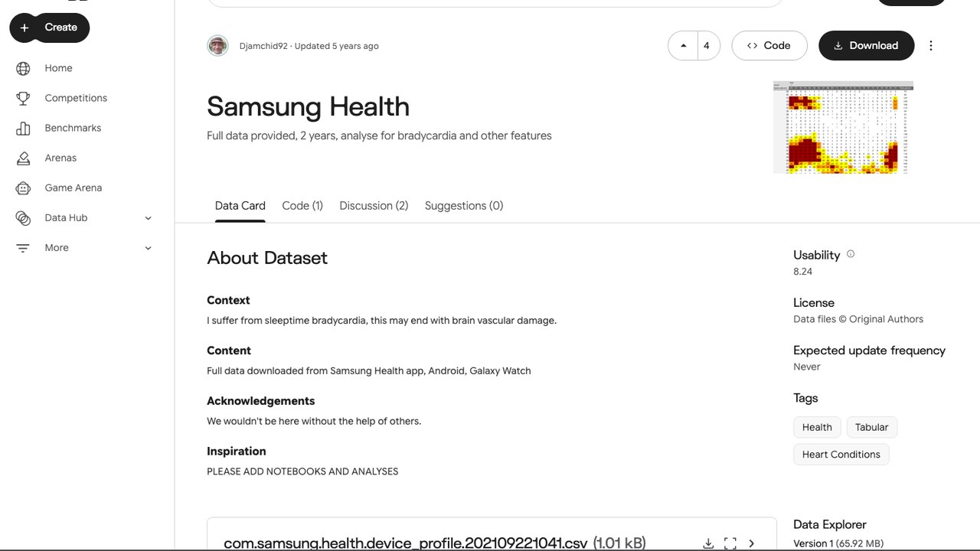This screenshot has height=551, width=980.
Task: Click the Usability info icon
Action: click(x=851, y=254)
